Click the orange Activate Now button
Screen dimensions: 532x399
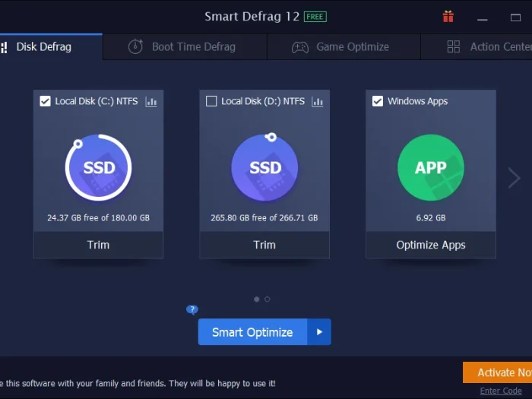click(497, 372)
